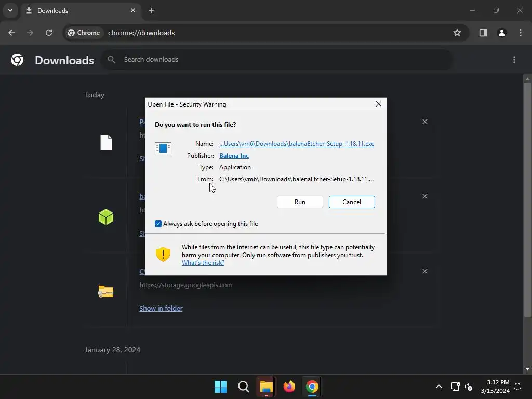This screenshot has width=532, height=399.
Task: Remove the storage.googleapis.com download entry
Action: (x=425, y=271)
